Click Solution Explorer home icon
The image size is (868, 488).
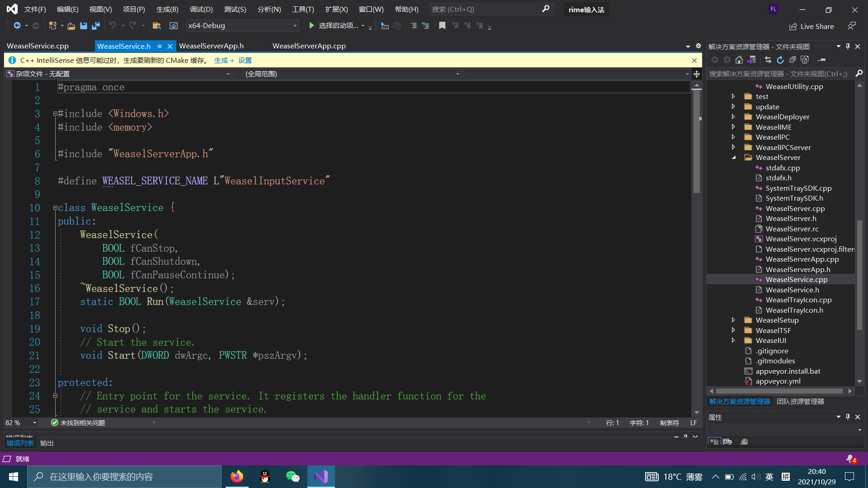[x=739, y=60]
